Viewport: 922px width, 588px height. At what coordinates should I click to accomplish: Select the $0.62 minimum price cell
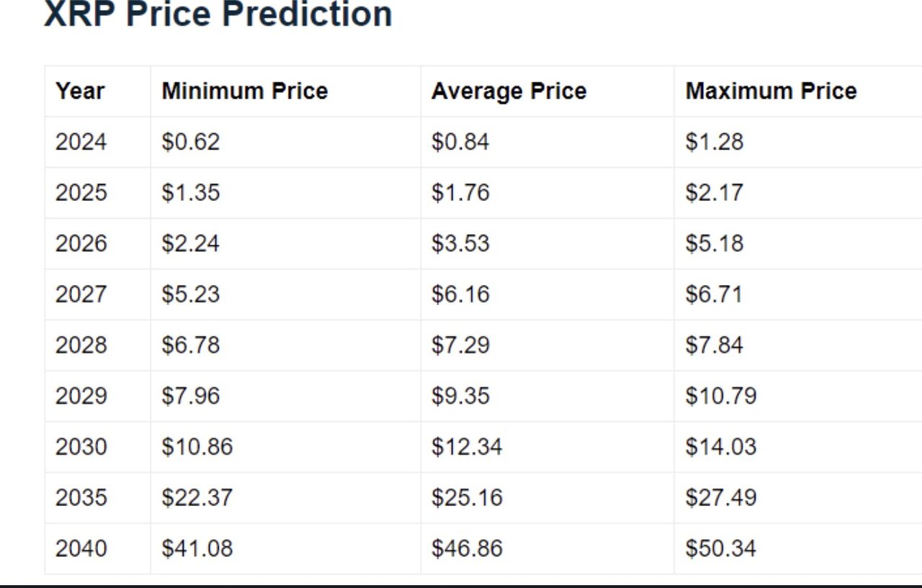click(x=191, y=142)
